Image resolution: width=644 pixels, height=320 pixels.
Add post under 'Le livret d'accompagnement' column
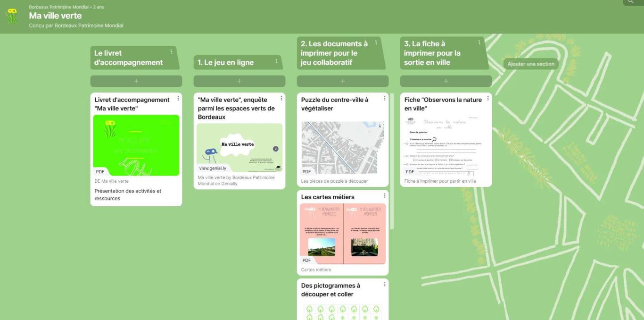click(x=136, y=81)
